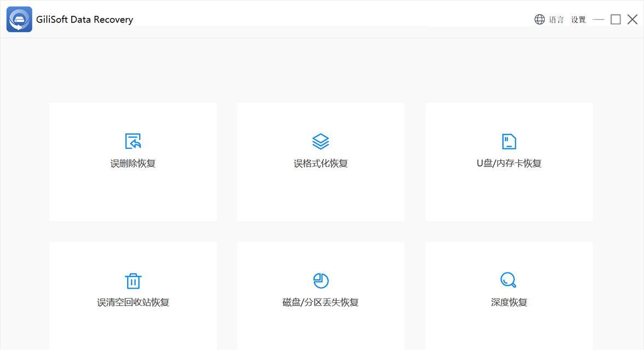This screenshot has width=644, height=350.
Task: Select the 误删除恢复 label
Action: coord(133,164)
